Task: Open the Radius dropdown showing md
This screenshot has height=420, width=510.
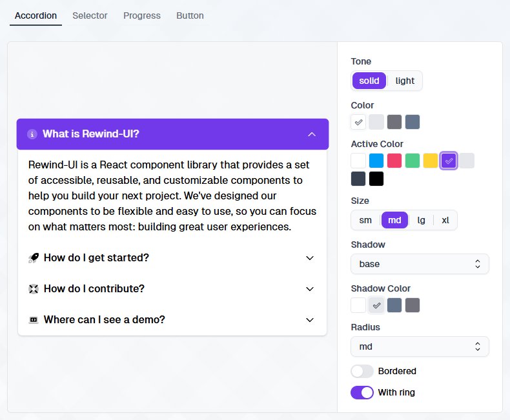Action: [x=420, y=346]
